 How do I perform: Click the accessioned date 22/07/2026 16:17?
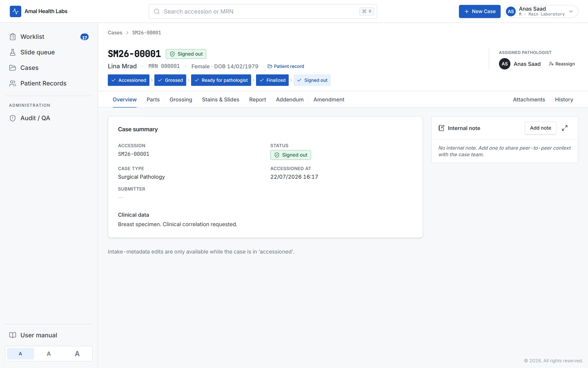(294, 177)
